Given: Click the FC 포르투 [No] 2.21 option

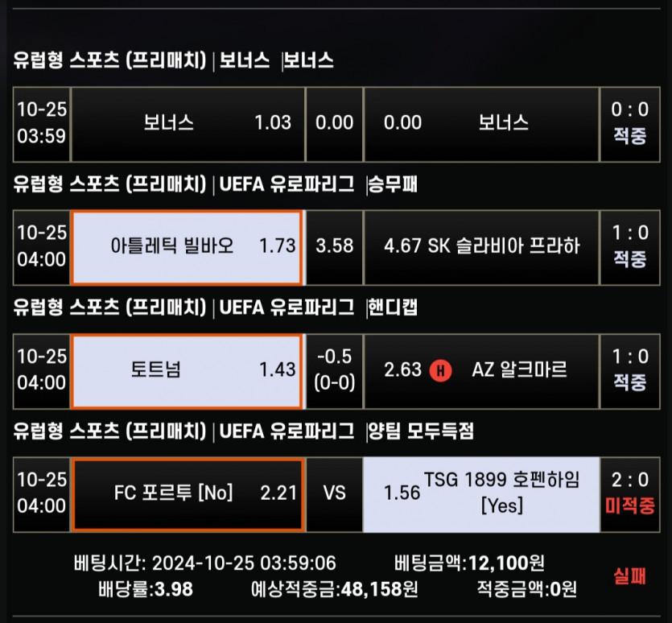Looking at the screenshot, I should point(188,493).
